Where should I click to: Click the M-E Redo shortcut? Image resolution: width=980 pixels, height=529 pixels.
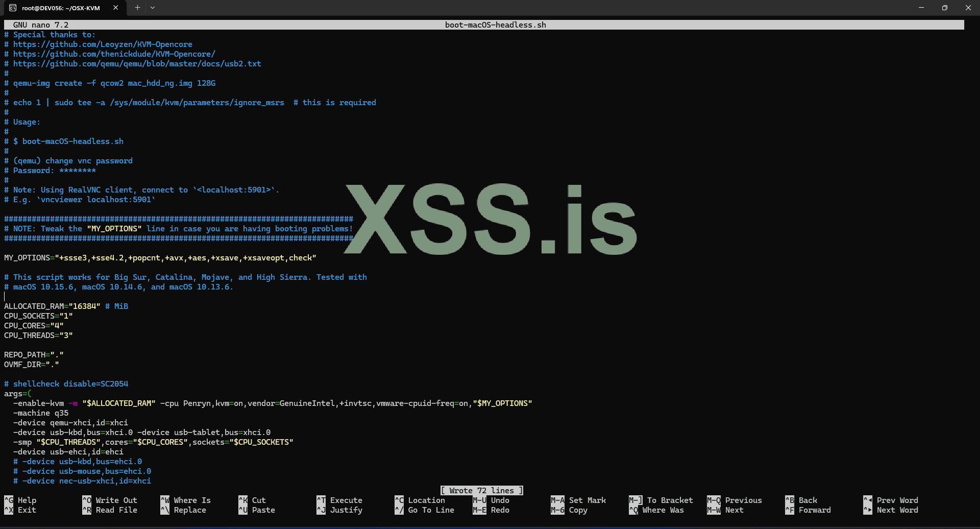point(491,510)
